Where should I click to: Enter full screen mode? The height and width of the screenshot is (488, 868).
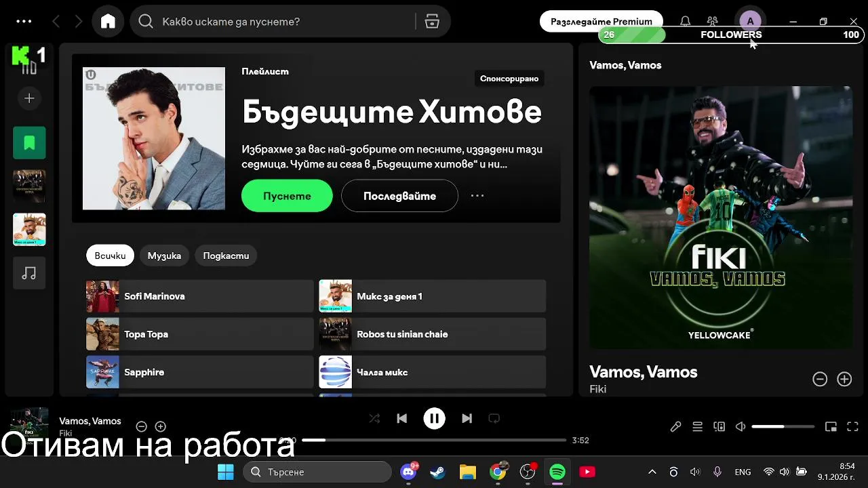(x=853, y=426)
